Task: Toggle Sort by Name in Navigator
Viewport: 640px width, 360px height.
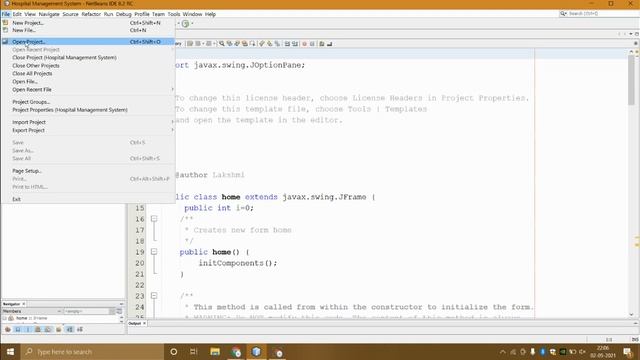Action: [69, 329]
